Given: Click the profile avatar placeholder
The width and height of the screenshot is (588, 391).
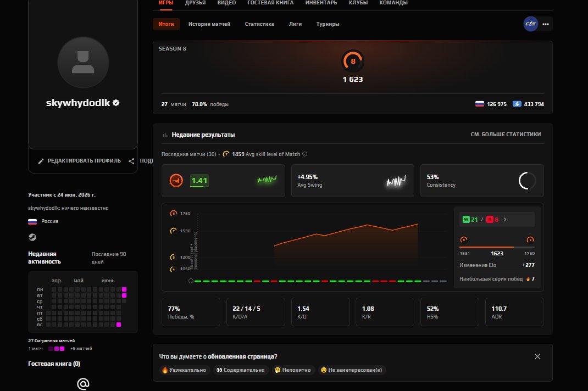Looking at the screenshot, I should (x=83, y=62).
